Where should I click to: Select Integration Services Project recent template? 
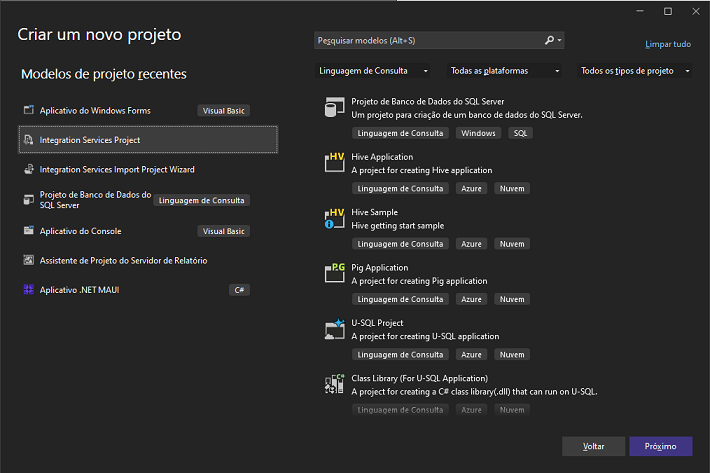pos(148,140)
